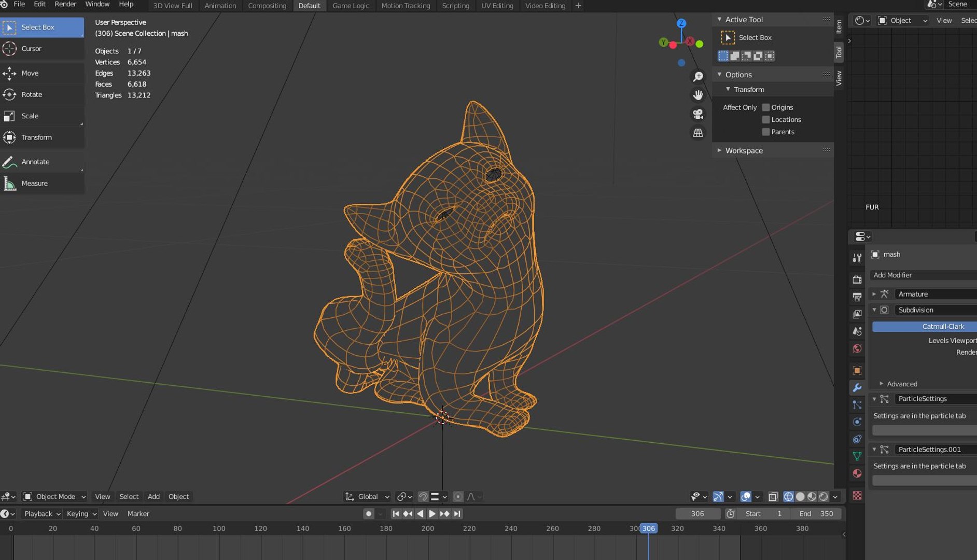Switch to the Game Logic workspace tab
Screen dimensions: 977x560
(x=351, y=6)
